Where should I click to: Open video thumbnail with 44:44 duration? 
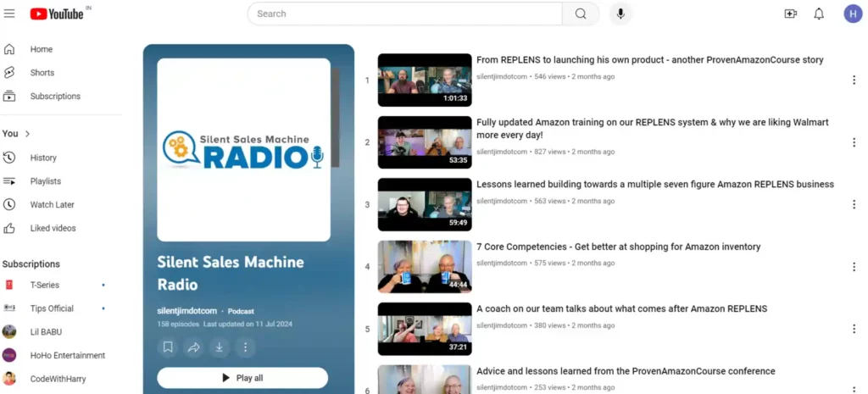425,267
